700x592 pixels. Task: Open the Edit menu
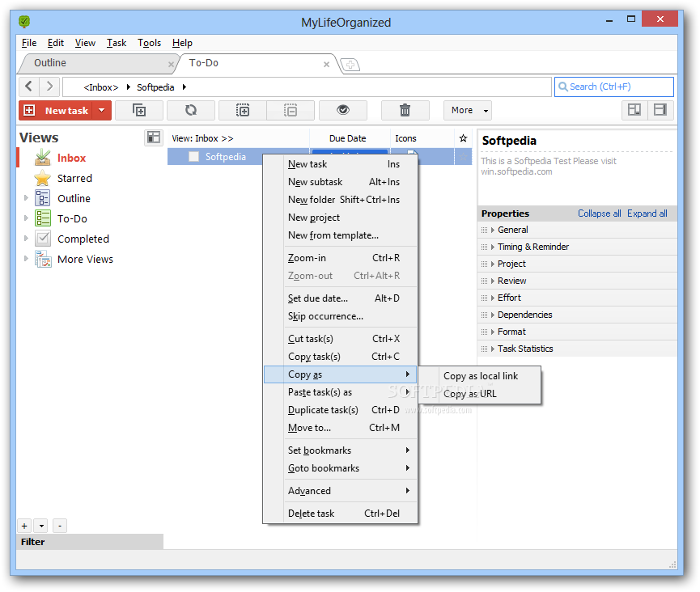coord(56,43)
